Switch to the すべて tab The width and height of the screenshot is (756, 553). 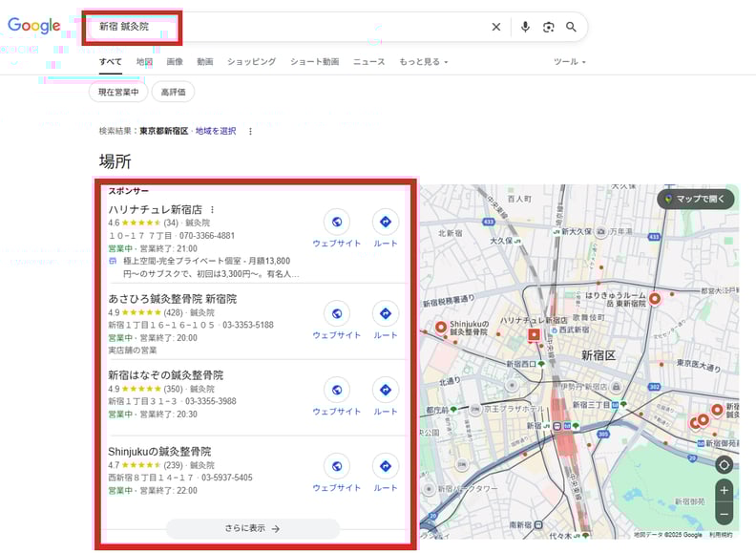(x=111, y=62)
